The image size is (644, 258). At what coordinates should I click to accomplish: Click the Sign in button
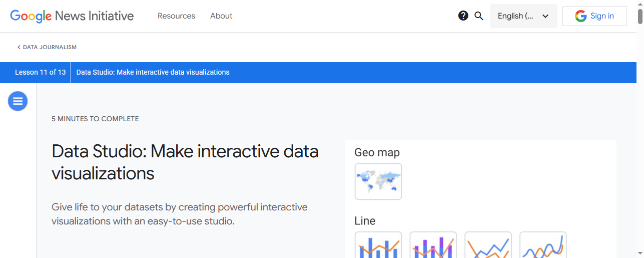tap(594, 16)
